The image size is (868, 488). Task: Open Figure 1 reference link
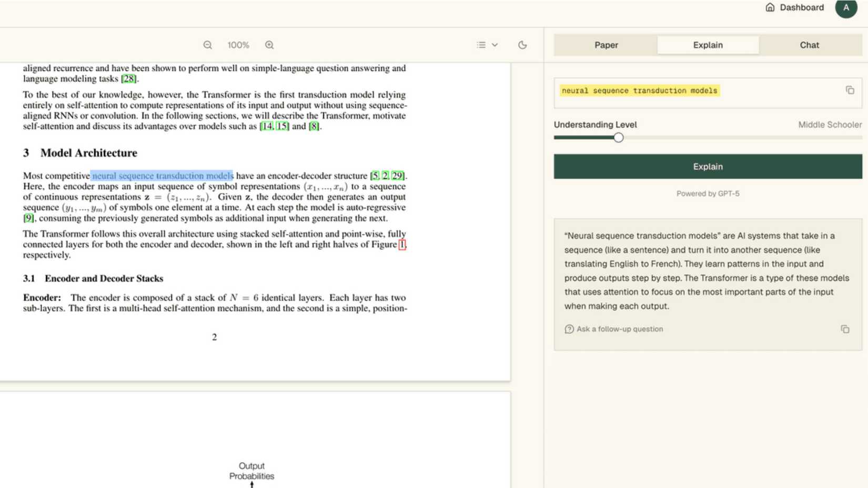tap(402, 245)
